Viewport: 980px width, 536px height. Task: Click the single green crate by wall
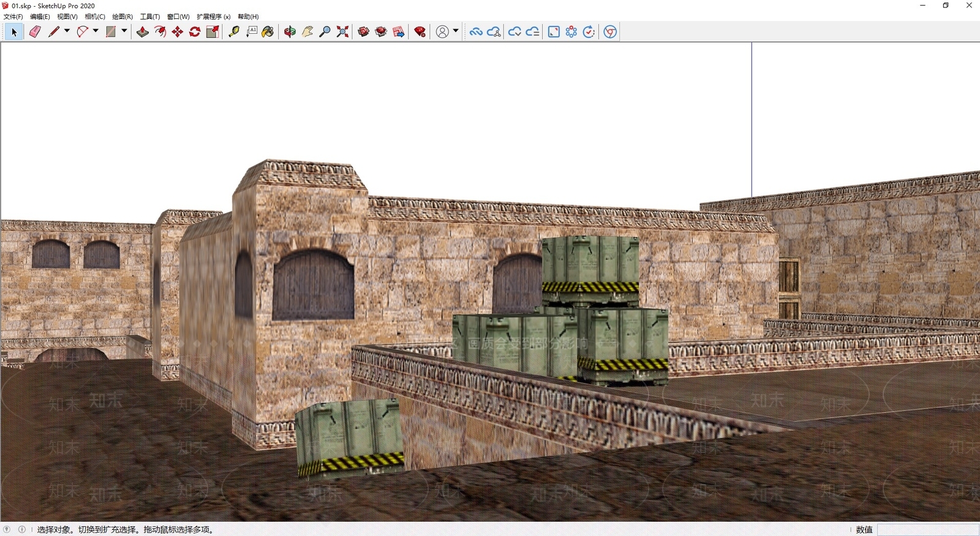[x=350, y=438]
